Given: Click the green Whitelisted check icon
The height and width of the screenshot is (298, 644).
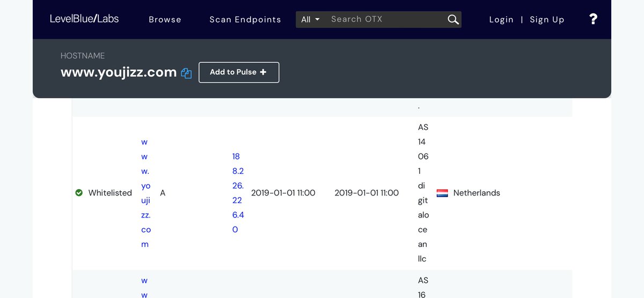Looking at the screenshot, I should (79, 193).
